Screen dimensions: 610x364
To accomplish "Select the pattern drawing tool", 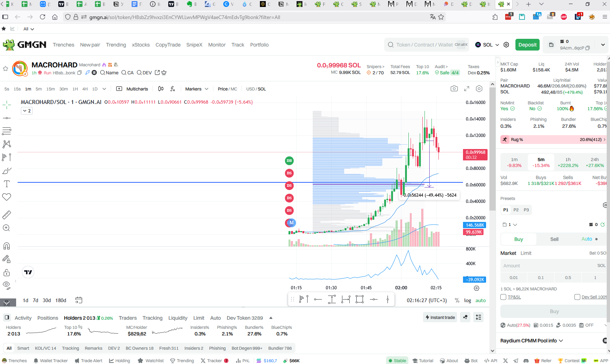I will pyautogui.click(x=7, y=144).
